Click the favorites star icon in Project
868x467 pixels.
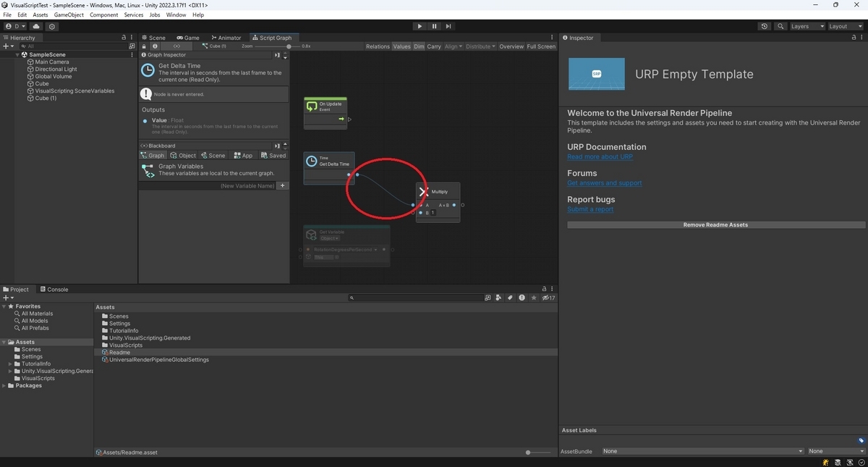[x=534, y=298]
